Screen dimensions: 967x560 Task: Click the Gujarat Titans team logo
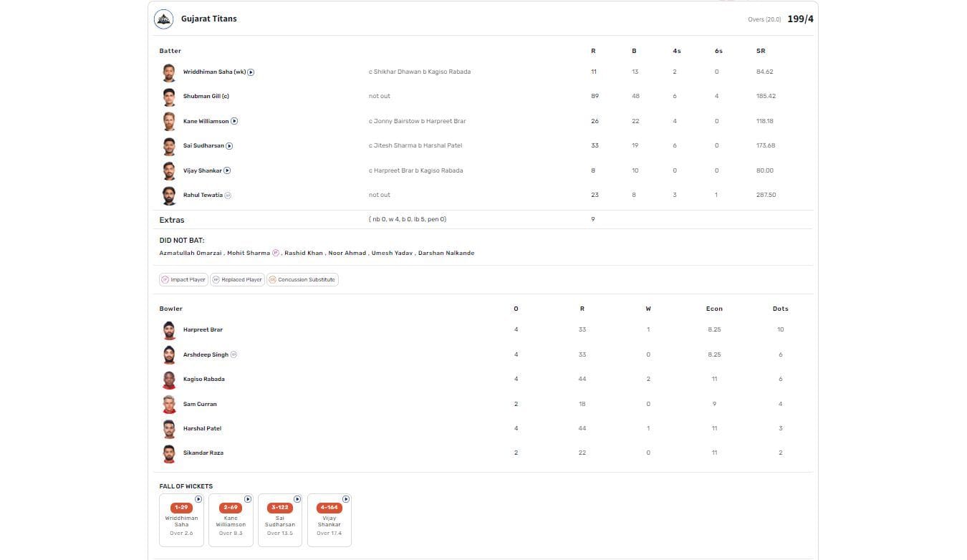(163, 19)
